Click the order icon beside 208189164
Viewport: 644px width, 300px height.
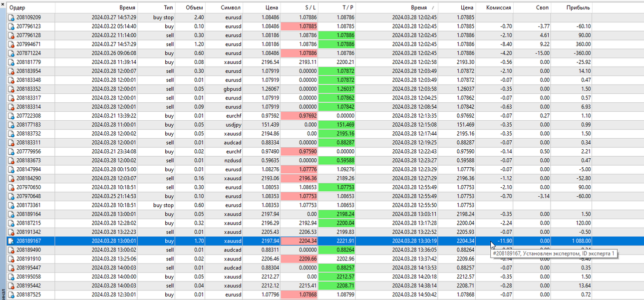click(x=11, y=214)
